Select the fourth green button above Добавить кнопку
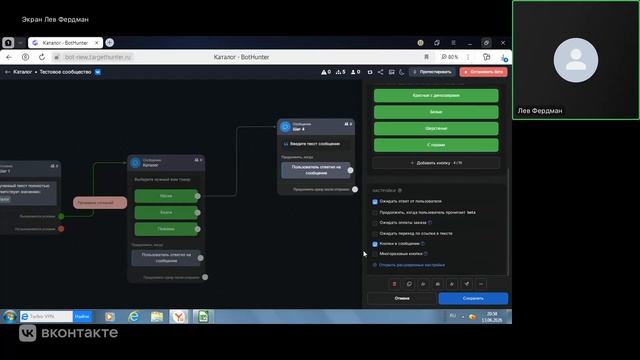This screenshot has height=360, width=640. (x=436, y=145)
